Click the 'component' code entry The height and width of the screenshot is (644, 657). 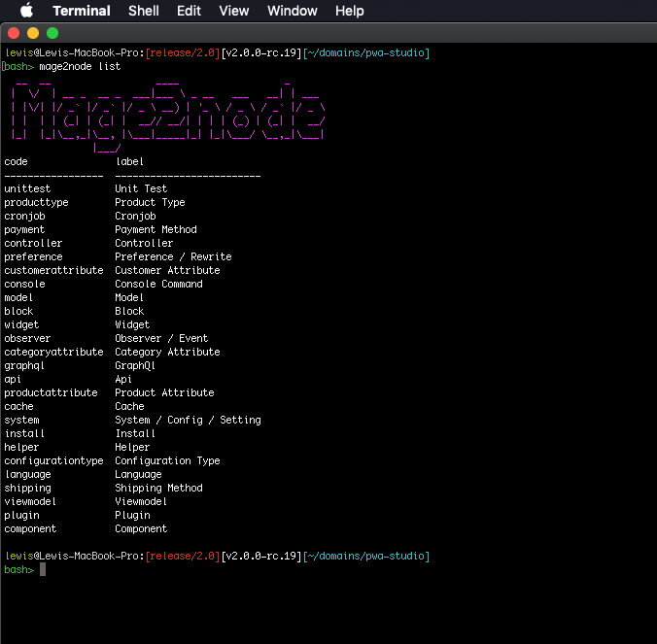(30, 529)
